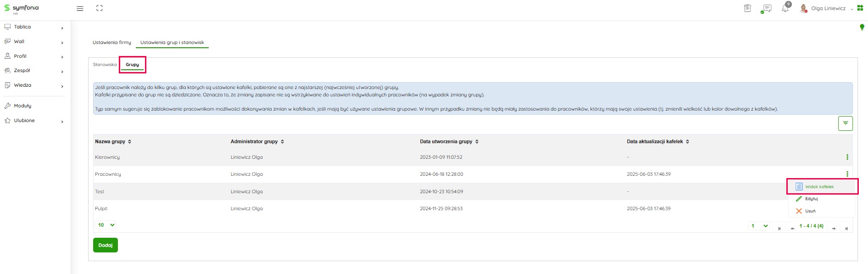Open the page number dropdown
868x274 pixels.
pyautogui.click(x=759, y=226)
